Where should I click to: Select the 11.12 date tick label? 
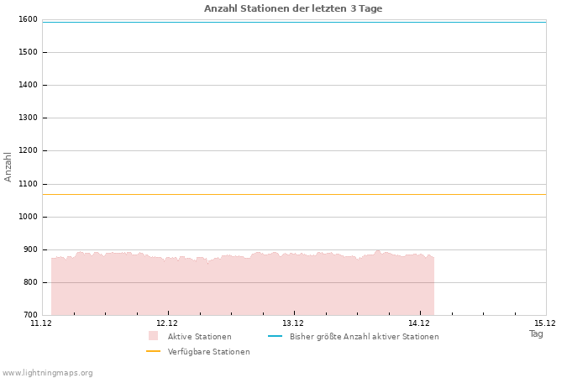[x=41, y=323]
